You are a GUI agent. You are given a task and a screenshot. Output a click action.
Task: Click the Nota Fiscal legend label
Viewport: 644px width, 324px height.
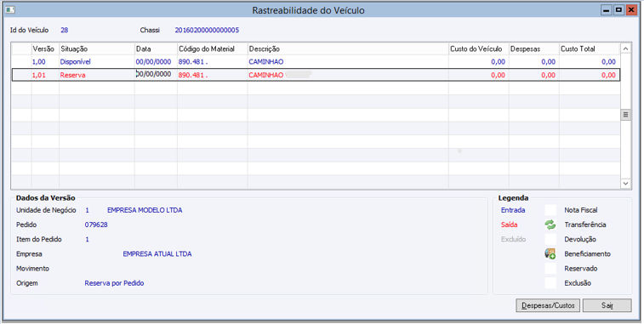coord(581,210)
